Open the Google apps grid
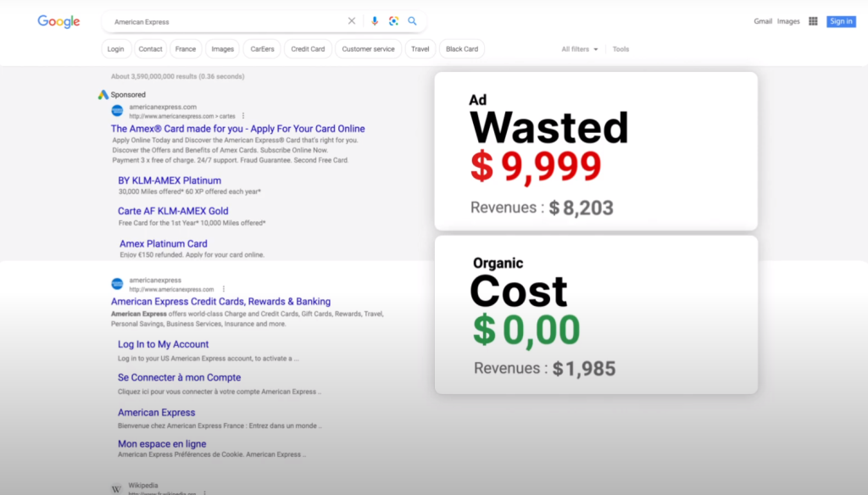Screen dimensions: 868x495 [x=812, y=20]
